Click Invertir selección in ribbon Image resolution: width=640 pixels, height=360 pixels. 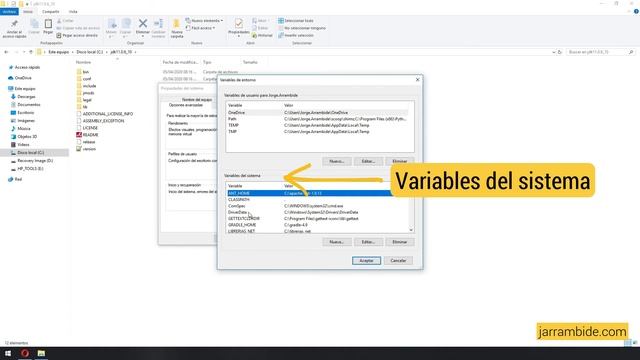pyautogui.click(x=296, y=35)
